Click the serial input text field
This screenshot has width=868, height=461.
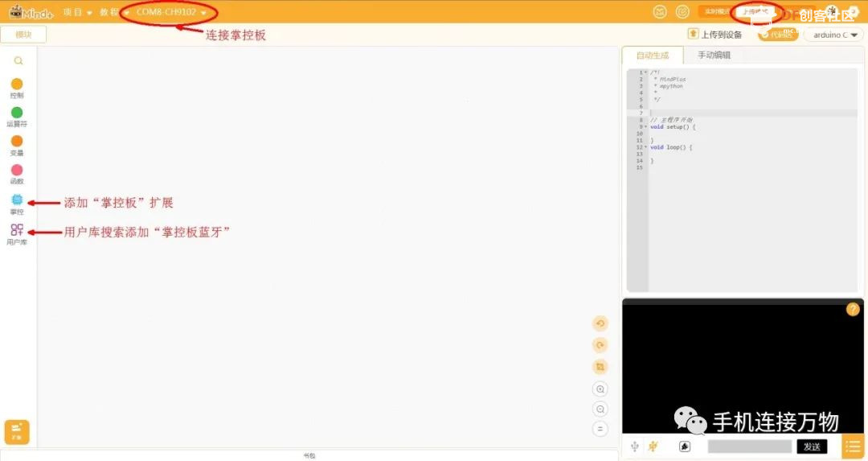pos(750,447)
